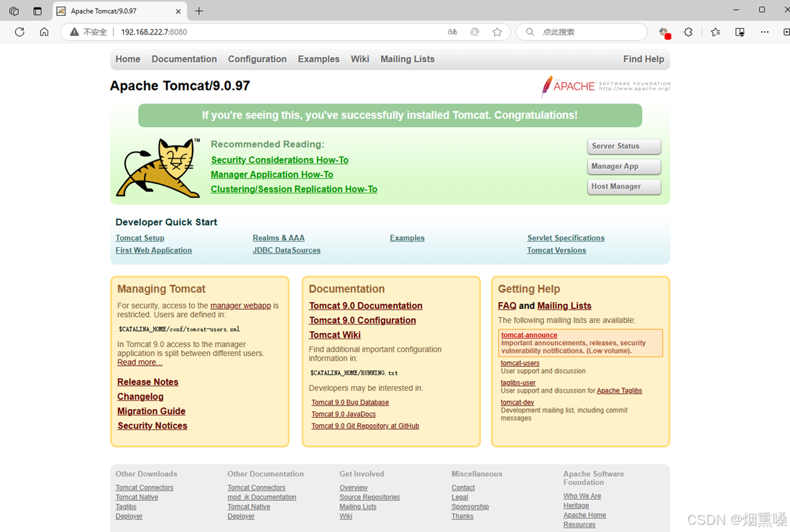
Task: Open the Documentation navigation item
Action: coord(185,59)
